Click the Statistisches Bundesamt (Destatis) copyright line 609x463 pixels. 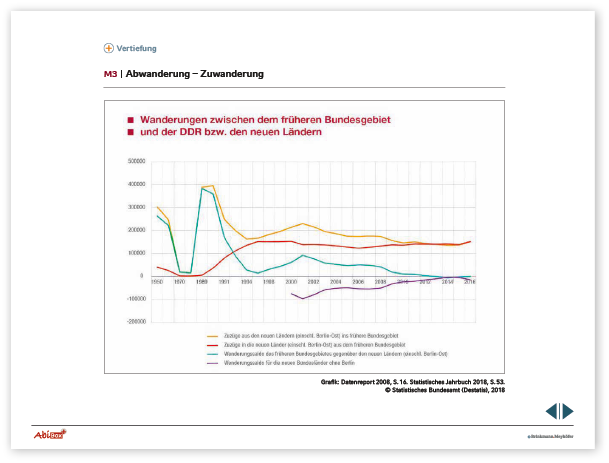[445, 390]
